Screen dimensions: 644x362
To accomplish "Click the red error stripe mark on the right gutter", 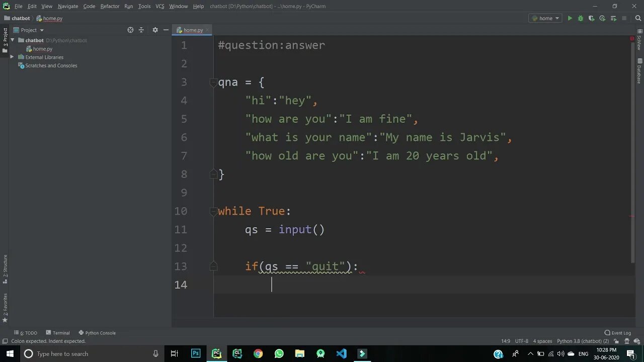I will (632, 216).
